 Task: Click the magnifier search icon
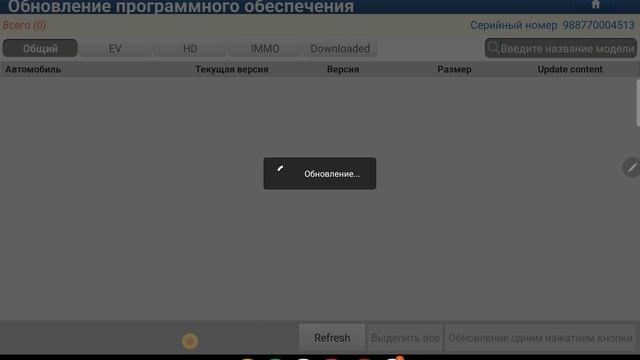[x=493, y=48]
